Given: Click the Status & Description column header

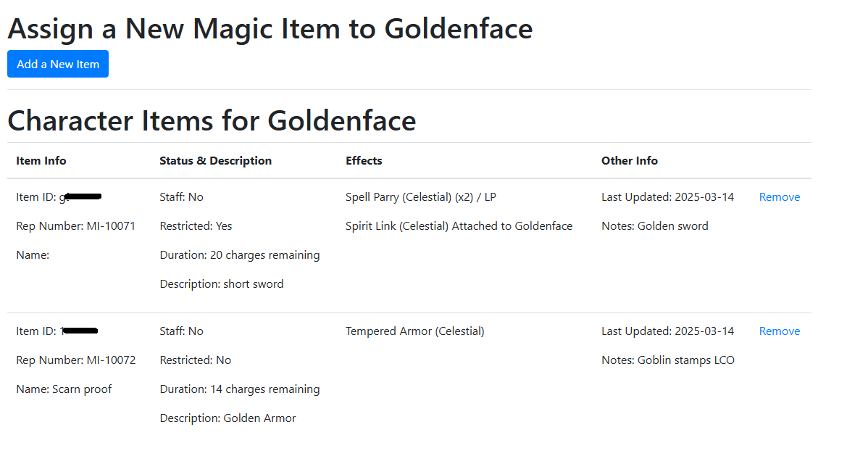Looking at the screenshot, I should (x=215, y=161).
